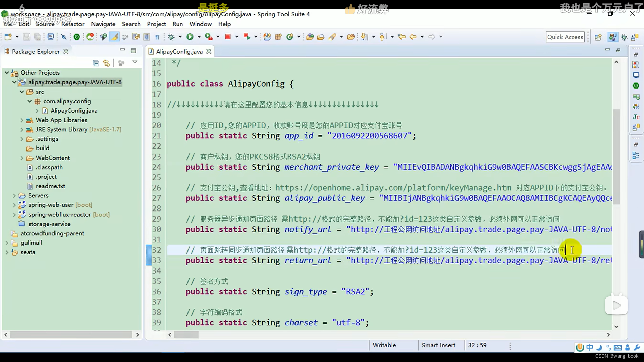Open the Search menu

[x=131, y=24]
